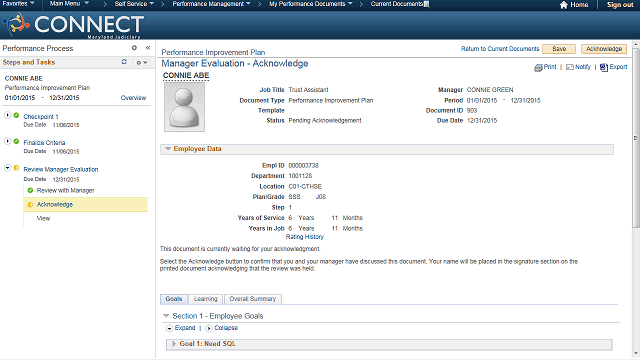Click the Notify envelope icon
This screenshot has width=640, height=360.
[x=570, y=67]
